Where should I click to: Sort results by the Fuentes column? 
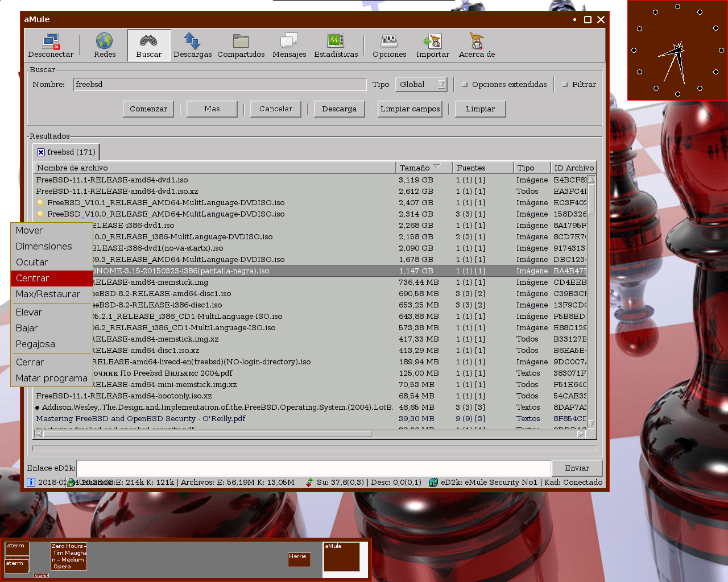pyautogui.click(x=483, y=168)
